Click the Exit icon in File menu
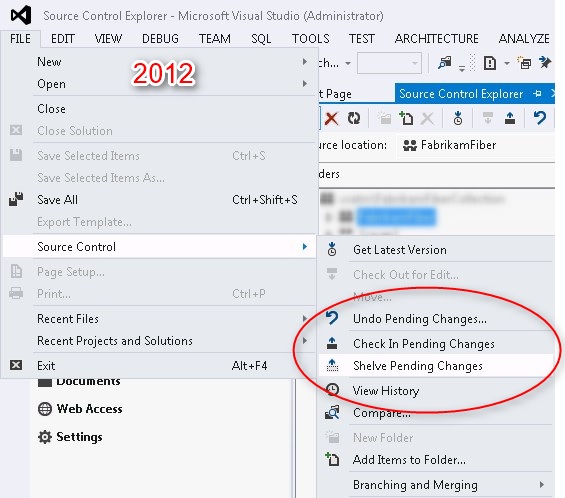Screen dimensions: 565x498 tap(16, 365)
